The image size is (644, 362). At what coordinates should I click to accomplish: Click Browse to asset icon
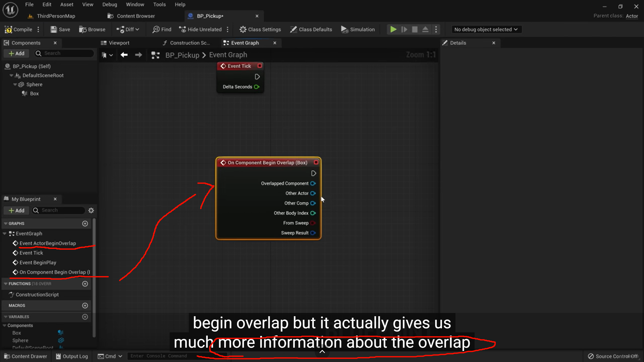point(83,29)
